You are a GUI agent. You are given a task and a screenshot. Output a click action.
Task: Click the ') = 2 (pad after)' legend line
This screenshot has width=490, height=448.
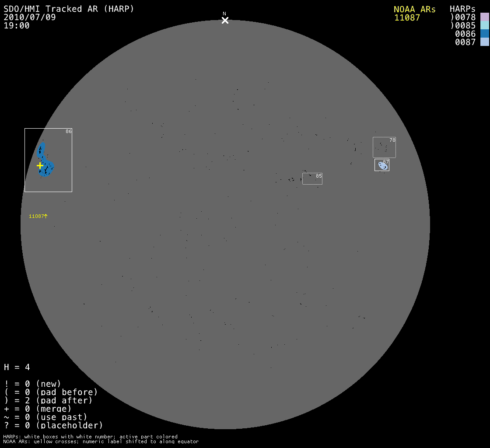48,400
